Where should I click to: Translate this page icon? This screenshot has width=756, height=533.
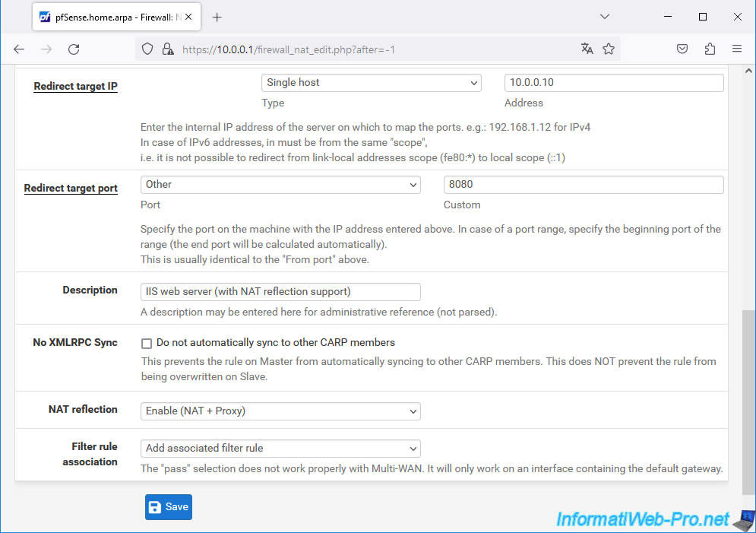[x=587, y=49]
